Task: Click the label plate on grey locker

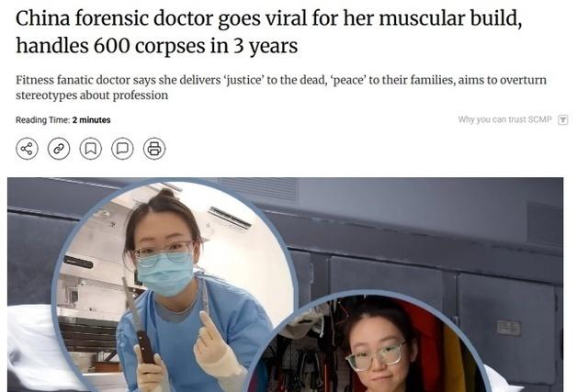Action: (508, 328)
